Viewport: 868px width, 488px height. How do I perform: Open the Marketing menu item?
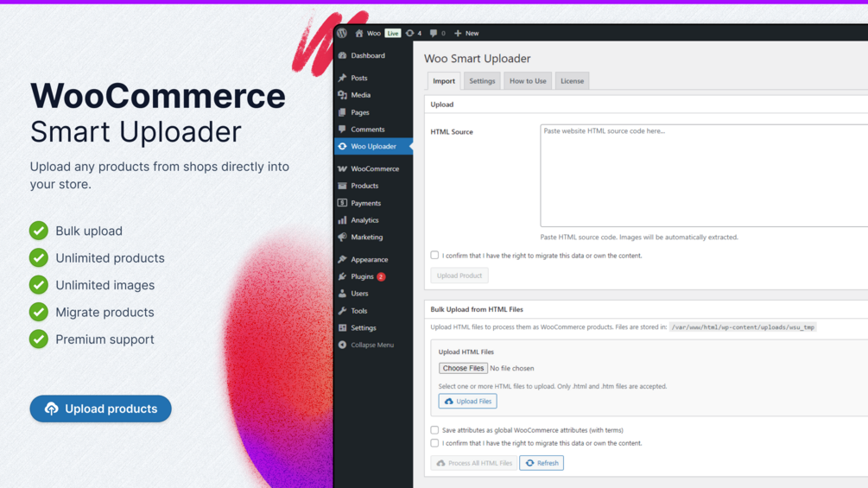(373, 237)
